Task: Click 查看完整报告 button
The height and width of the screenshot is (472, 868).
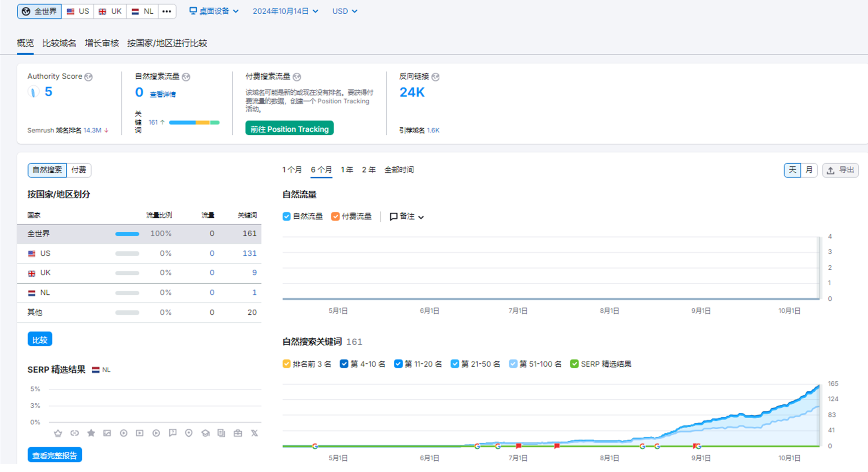Action: click(54, 455)
